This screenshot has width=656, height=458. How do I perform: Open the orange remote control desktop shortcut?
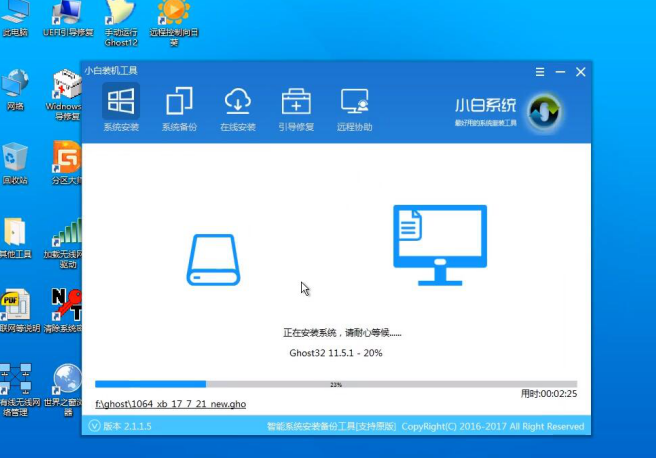[174, 23]
